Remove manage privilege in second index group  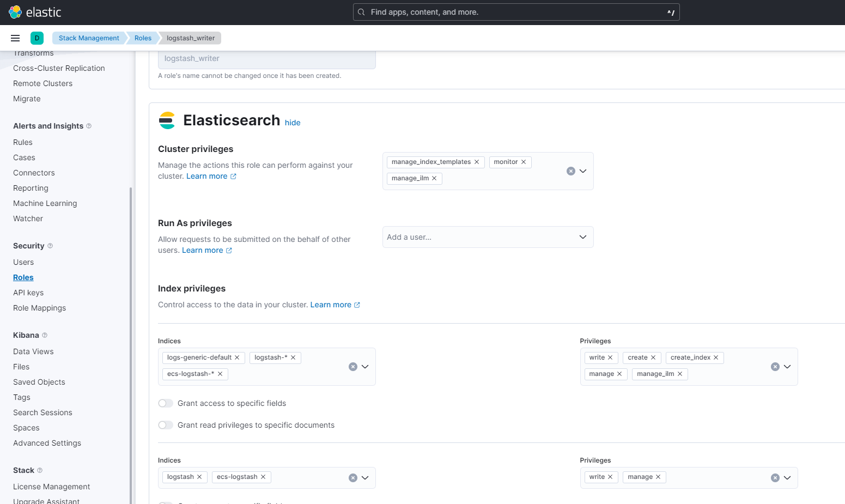(x=658, y=477)
